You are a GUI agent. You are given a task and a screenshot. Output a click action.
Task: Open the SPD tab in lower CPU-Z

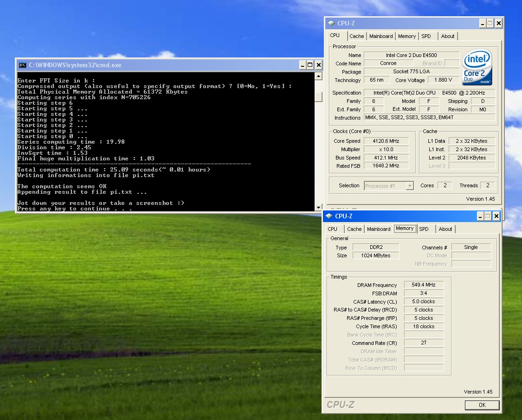pos(424,229)
